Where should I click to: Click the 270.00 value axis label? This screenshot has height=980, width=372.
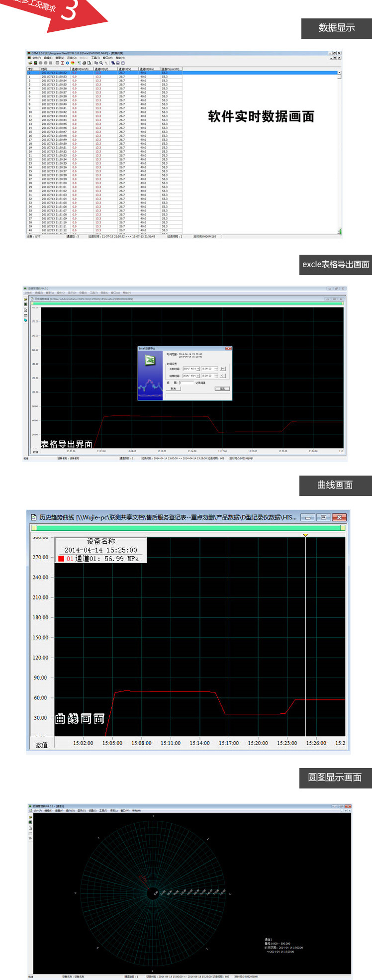point(40,557)
